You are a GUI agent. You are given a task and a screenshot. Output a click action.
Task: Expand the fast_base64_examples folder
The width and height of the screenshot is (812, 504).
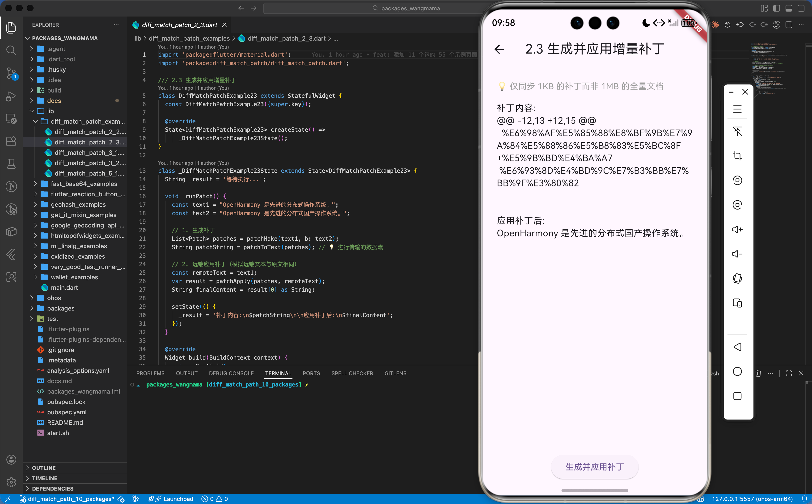click(84, 184)
